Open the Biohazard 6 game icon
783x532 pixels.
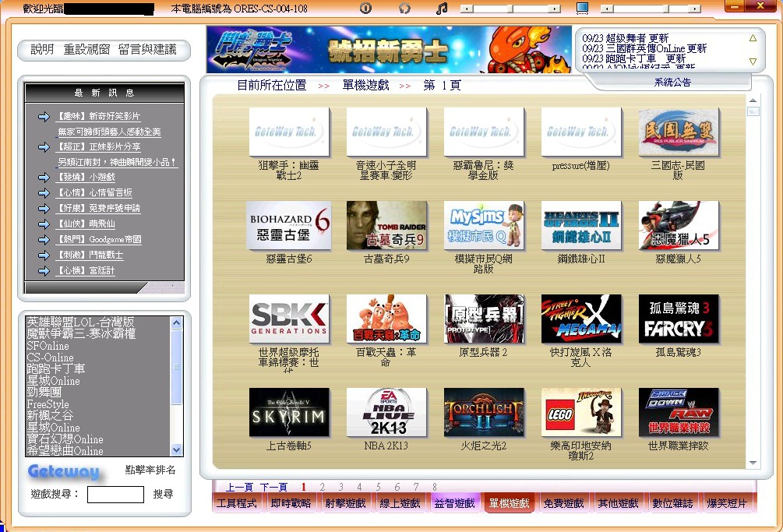tap(289, 226)
